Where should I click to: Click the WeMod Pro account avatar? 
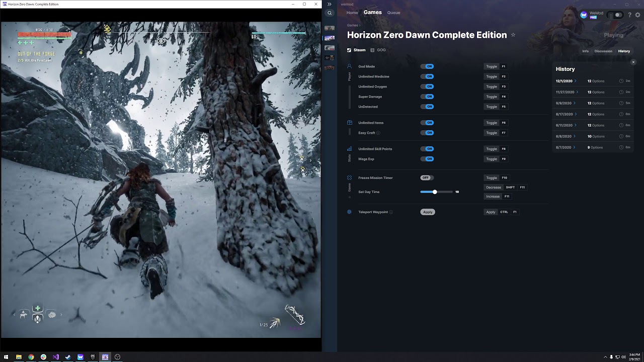[x=584, y=15]
